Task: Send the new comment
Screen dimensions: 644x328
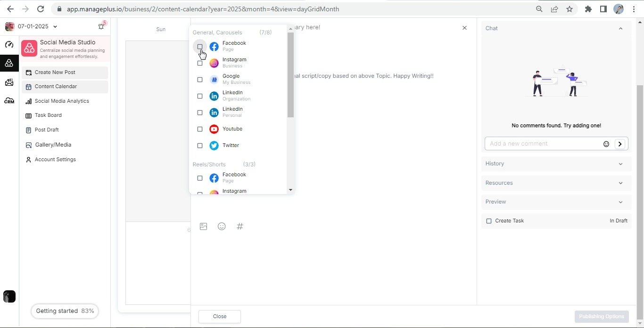Action: 620,144
